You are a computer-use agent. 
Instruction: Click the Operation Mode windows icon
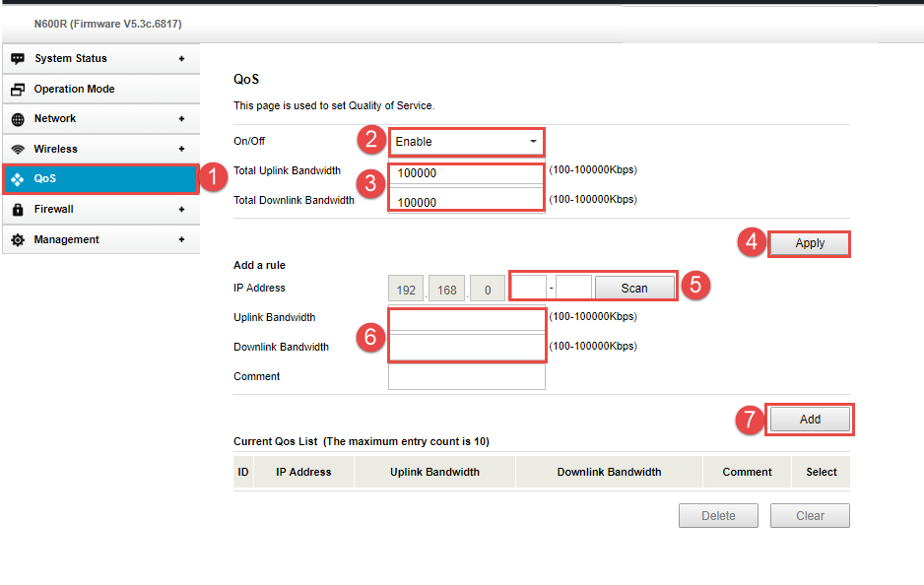(18, 89)
